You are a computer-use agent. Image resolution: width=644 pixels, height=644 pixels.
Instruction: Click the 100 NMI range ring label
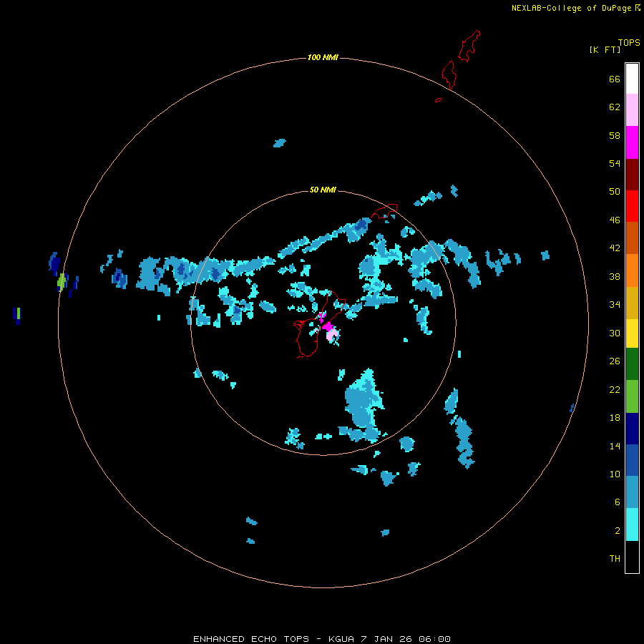pos(323,57)
